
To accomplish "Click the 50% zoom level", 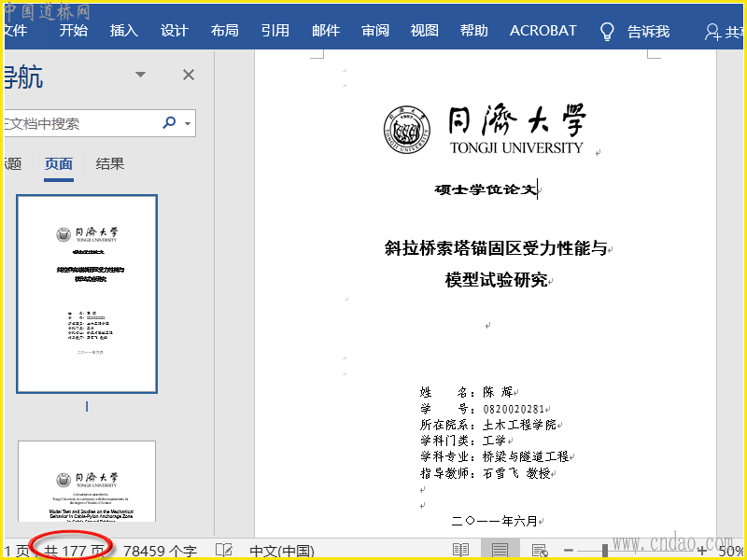I will (731, 552).
